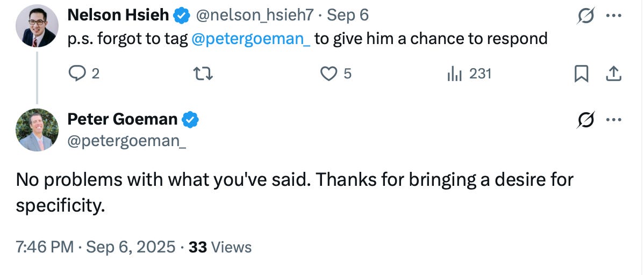Click the 33 Views count

point(220,247)
